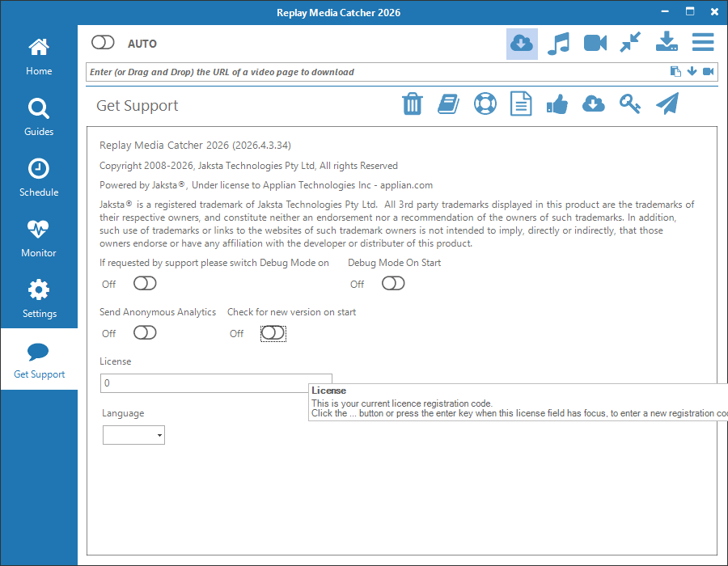This screenshot has width=728, height=566.
Task: Select the video camera recording icon
Action: coord(595,44)
